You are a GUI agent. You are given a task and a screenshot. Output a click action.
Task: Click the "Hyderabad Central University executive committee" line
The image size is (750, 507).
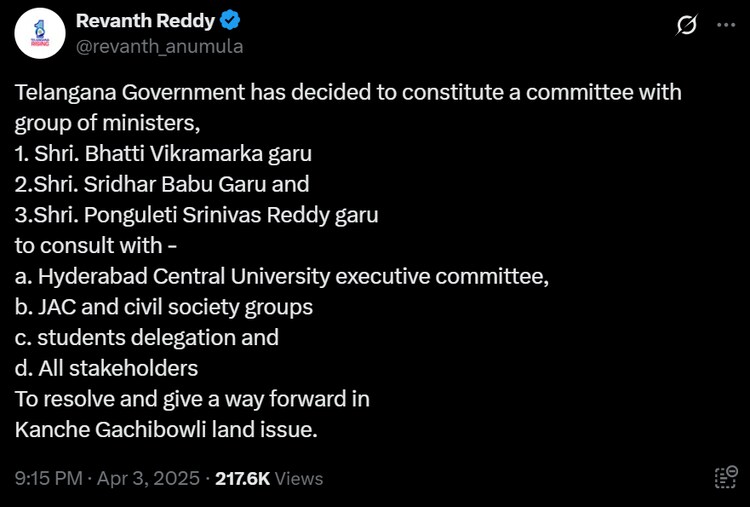coord(282,276)
